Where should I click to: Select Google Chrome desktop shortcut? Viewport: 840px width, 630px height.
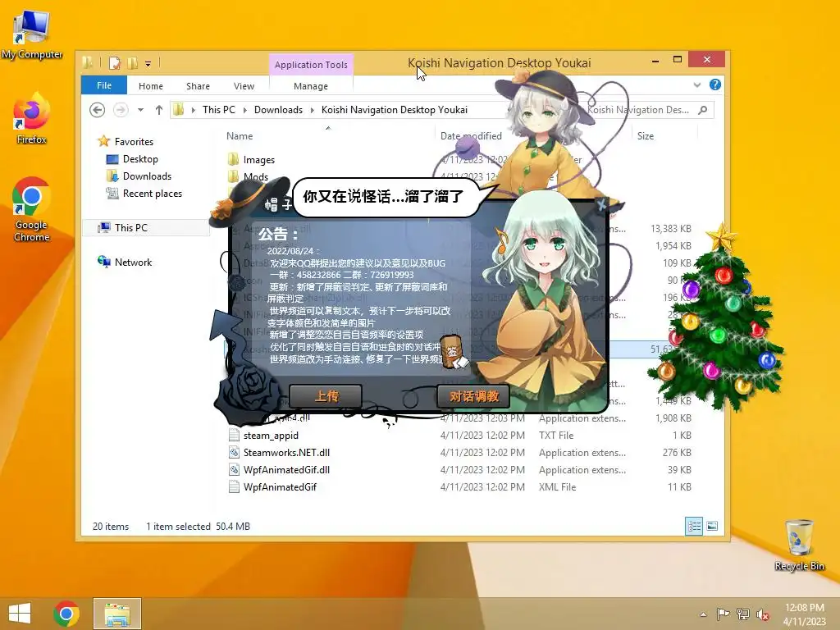coord(32,209)
